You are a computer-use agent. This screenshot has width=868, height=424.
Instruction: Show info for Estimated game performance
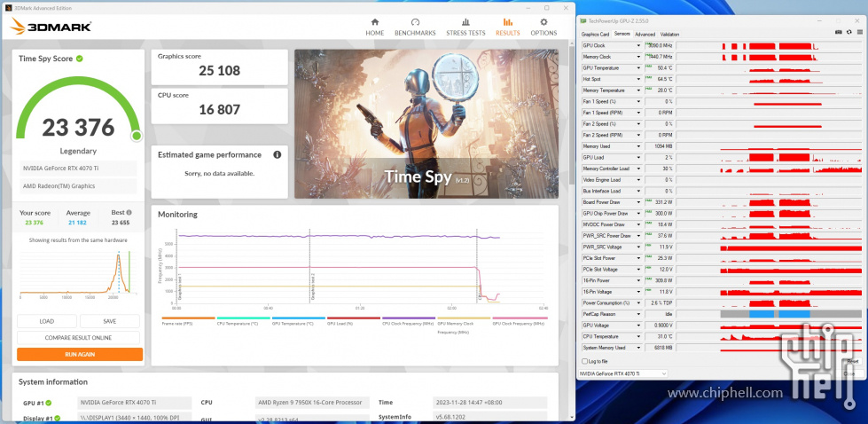coord(277,155)
